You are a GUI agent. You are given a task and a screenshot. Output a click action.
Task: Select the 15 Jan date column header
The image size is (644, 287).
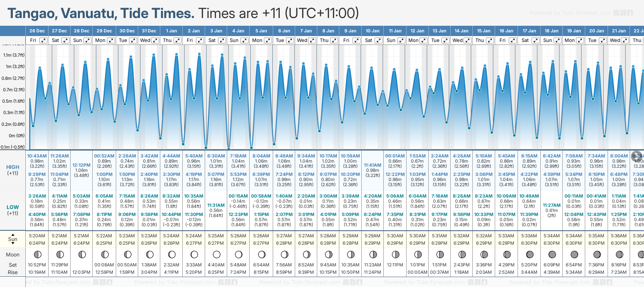[x=484, y=31]
